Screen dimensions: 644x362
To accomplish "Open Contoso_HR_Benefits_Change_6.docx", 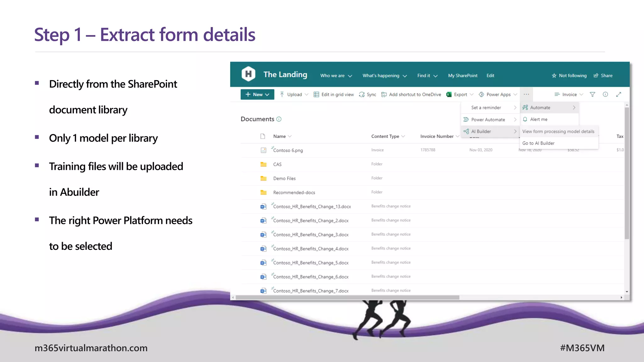I will click(x=311, y=277).
